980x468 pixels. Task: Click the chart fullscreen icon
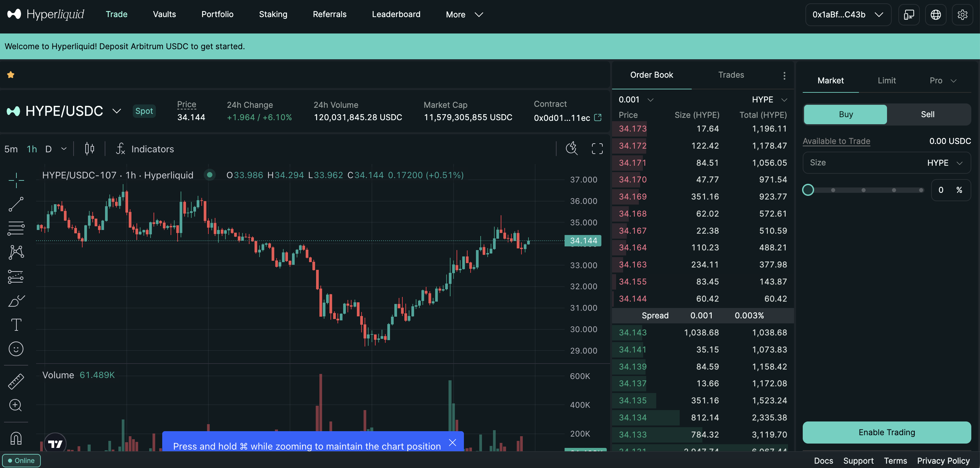(x=597, y=149)
